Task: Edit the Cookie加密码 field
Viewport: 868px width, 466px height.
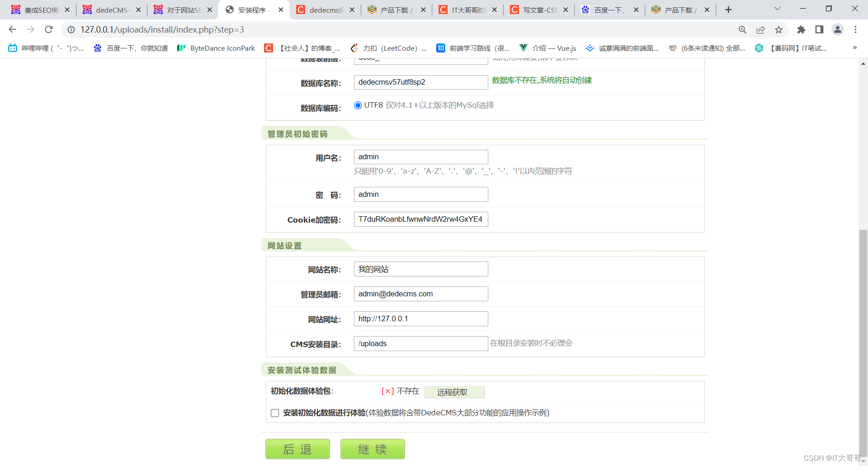Action: 421,219
